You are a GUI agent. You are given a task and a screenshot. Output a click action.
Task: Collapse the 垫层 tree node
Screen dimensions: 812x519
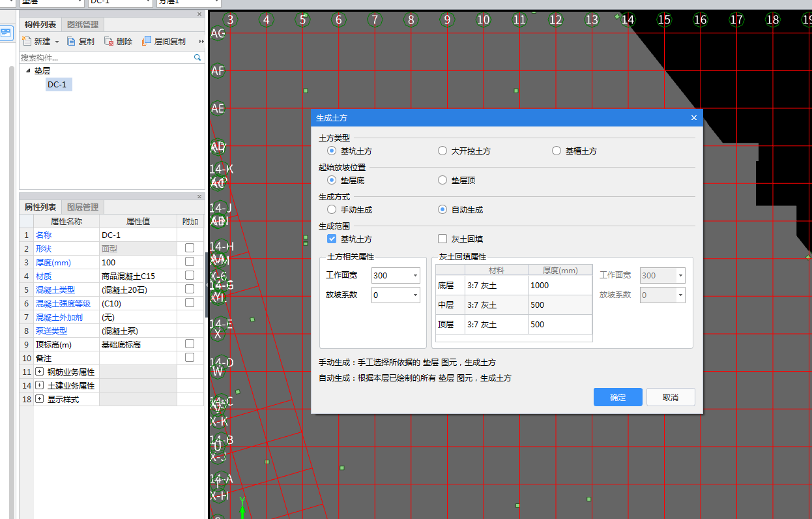pyautogui.click(x=28, y=71)
